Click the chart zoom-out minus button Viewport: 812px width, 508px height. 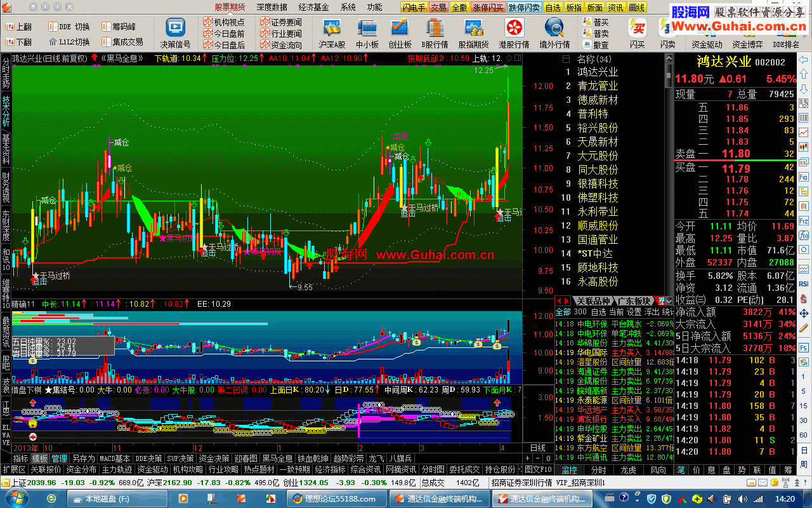pyautogui.click(x=538, y=458)
